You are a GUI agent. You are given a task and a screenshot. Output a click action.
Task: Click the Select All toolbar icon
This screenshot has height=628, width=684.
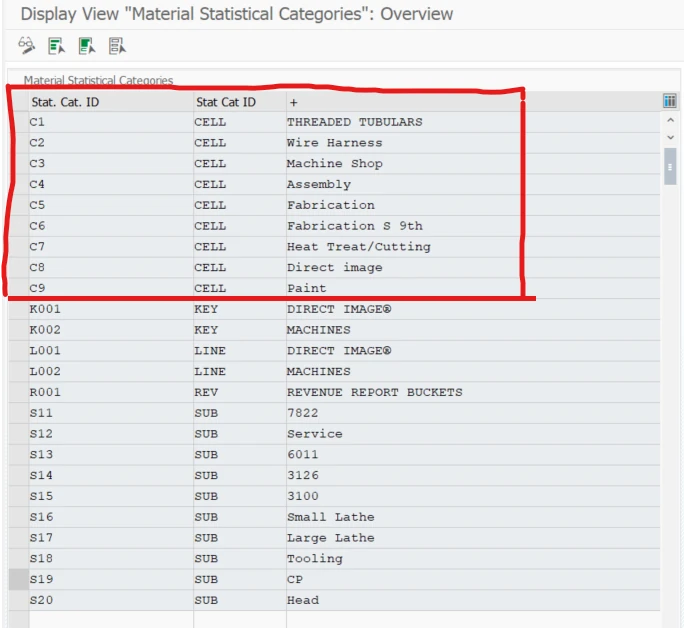click(56, 46)
